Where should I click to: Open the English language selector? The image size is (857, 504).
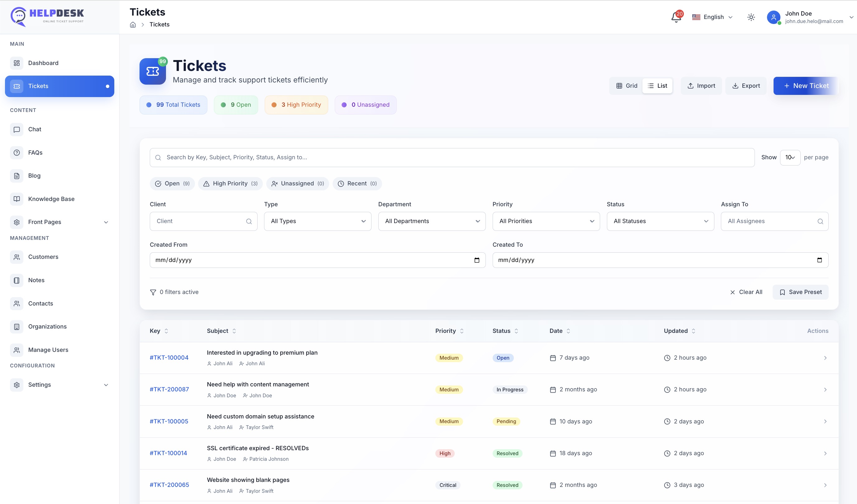[713, 17]
